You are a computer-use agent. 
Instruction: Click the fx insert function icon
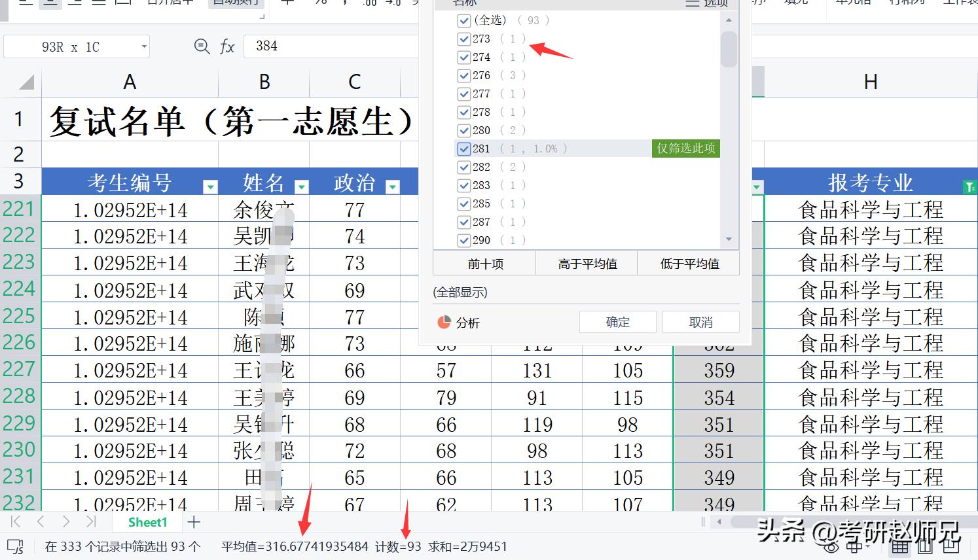click(x=226, y=46)
